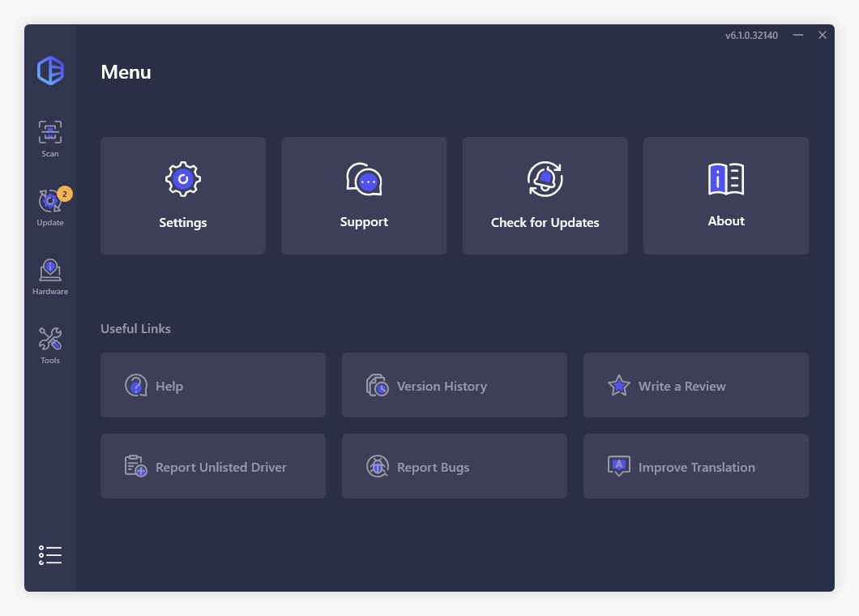Click the Settings gear icon

click(x=182, y=178)
